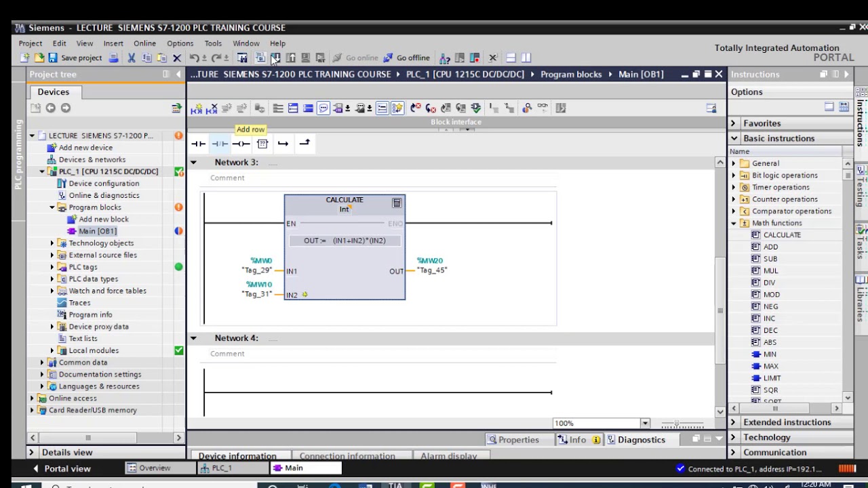Click the Open branch icon

pyautogui.click(x=283, y=144)
